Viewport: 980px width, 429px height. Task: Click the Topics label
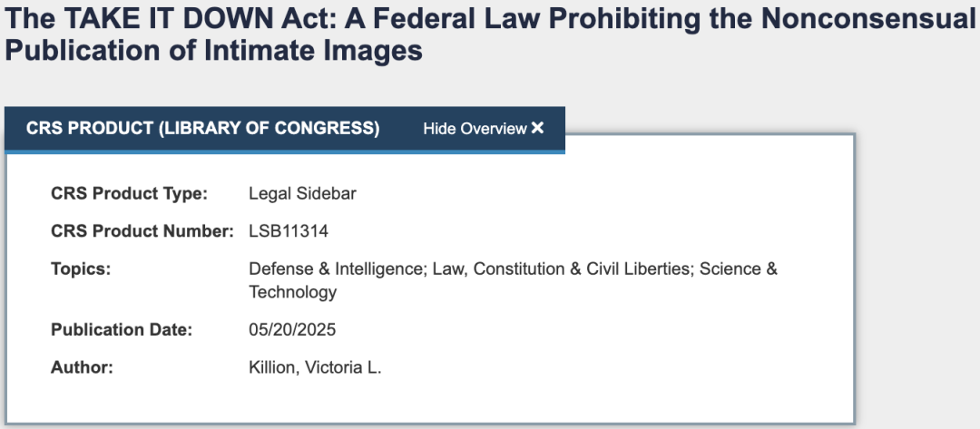[81, 269]
